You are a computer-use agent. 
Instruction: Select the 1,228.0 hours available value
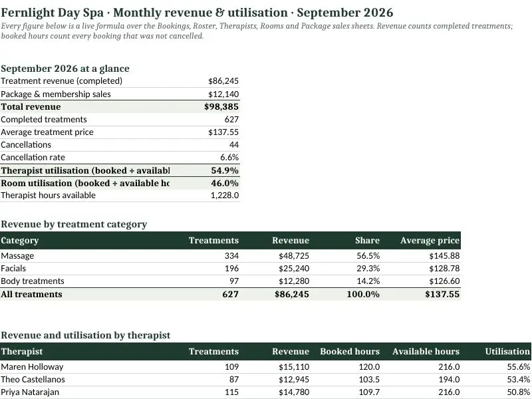click(x=225, y=195)
